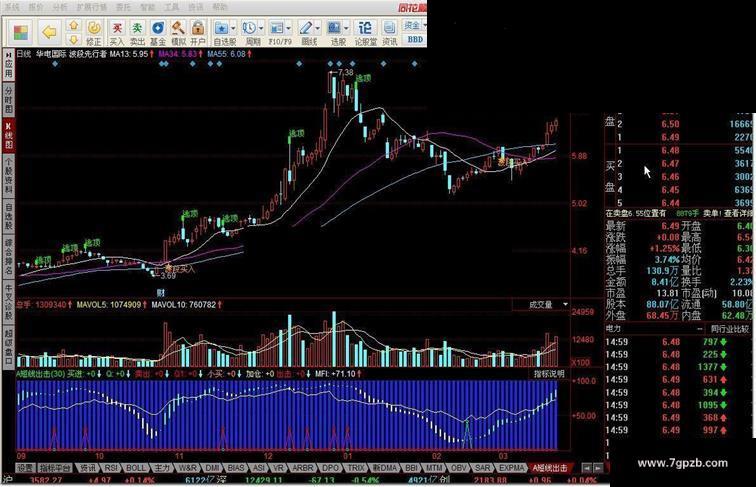Select the DMI indicator tab

click(213, 468)
